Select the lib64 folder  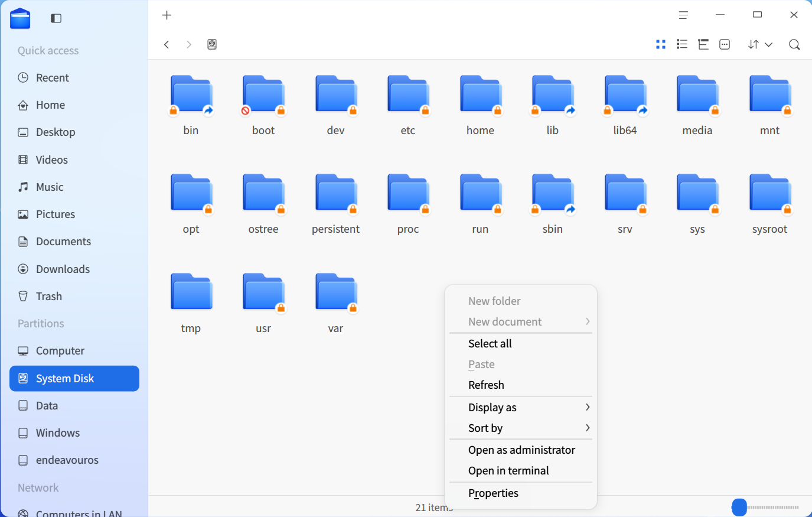[x=625, y=105]
